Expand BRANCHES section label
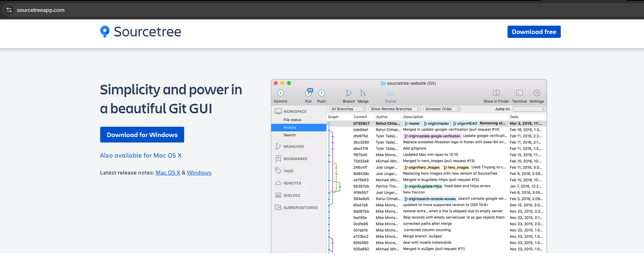 (x=293, y=146)
